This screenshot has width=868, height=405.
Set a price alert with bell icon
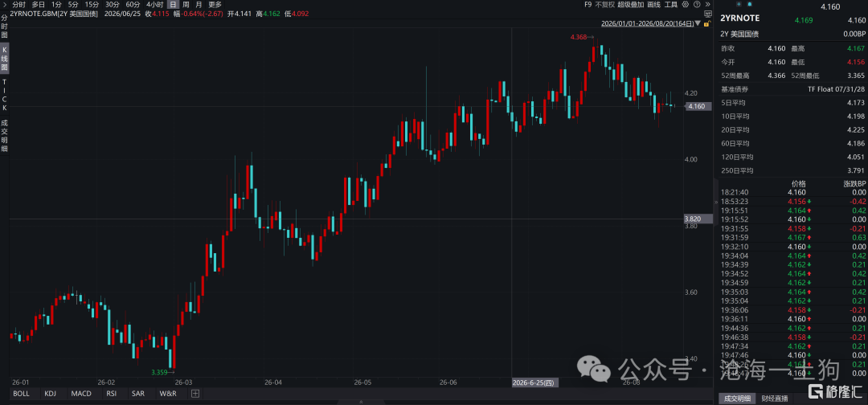(x=751, y=5)
